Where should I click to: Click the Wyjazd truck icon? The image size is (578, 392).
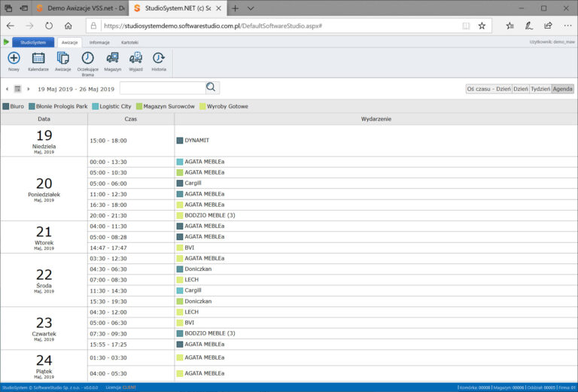tap(135, 58)
